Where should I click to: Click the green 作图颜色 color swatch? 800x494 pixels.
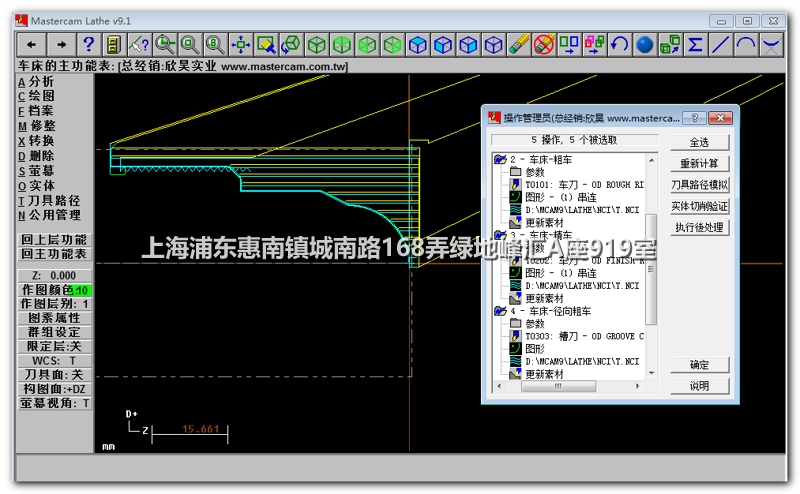(82, 290)
